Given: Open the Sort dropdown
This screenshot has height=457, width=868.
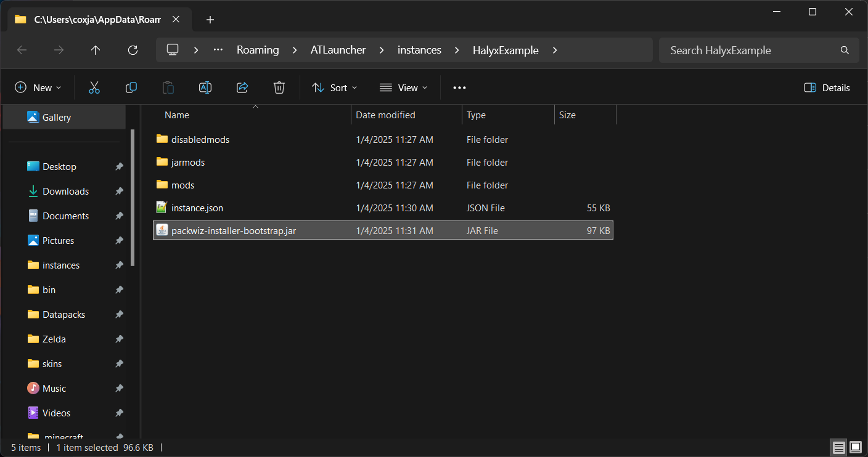Looking at the screenshot, I should pyautogui.click(x=334, y=87).
